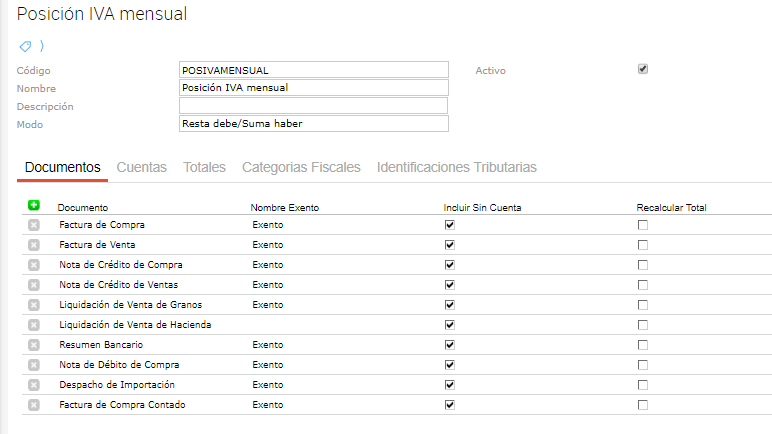This screenshot has width=772, height=434.
Task: Check Recalcular Total for Factura de Compra
Action: 643,225
